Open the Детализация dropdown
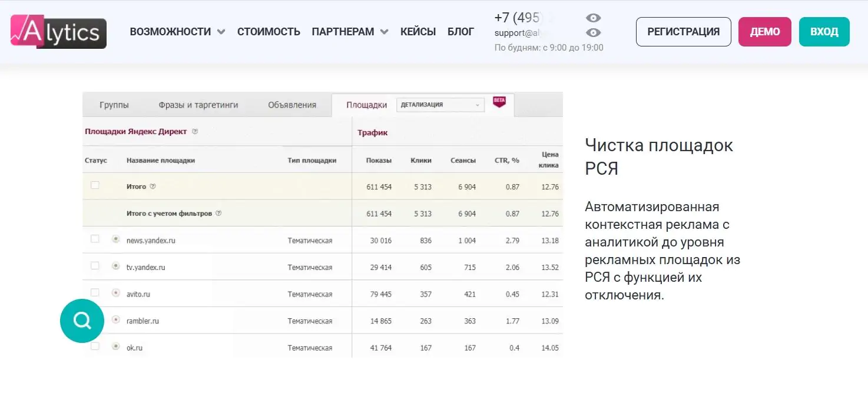The image size is (868, 400). [x=440, y=105]
